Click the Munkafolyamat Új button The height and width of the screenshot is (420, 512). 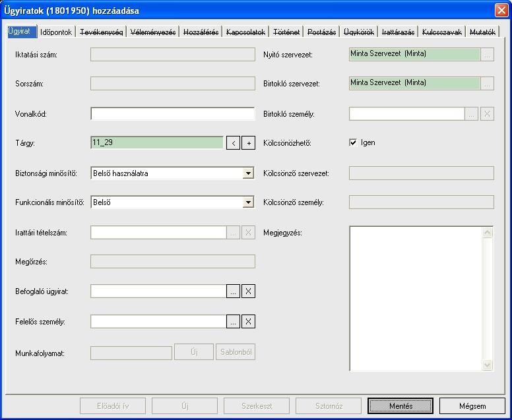[194, 352]
